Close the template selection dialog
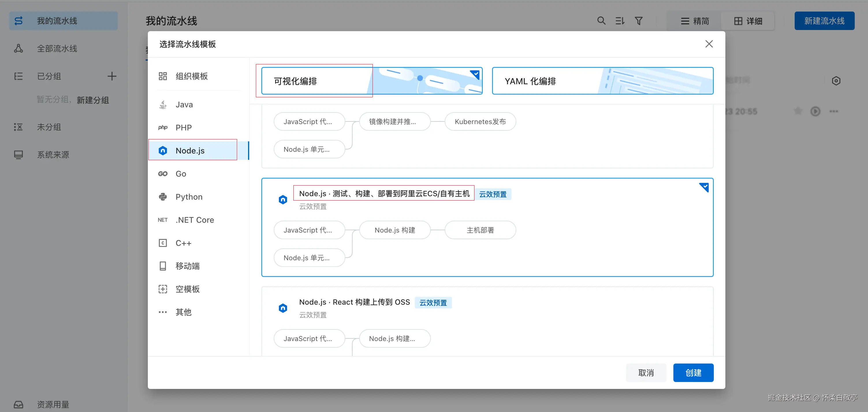 pos(709,44)
